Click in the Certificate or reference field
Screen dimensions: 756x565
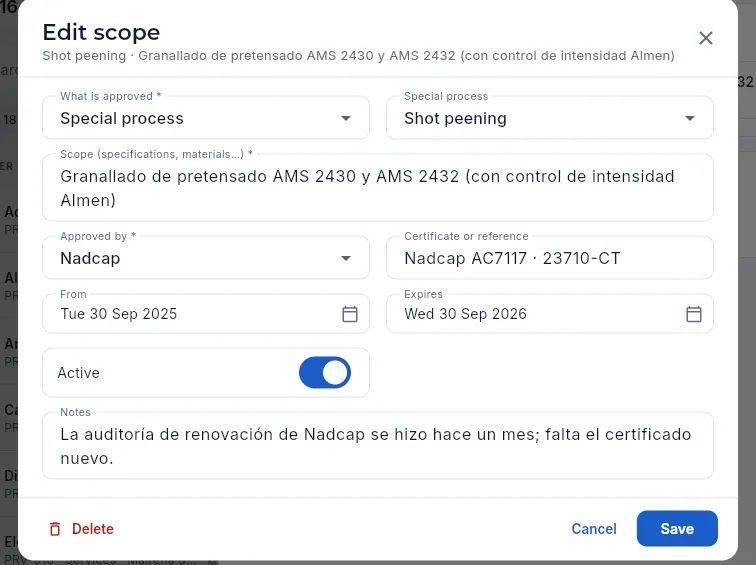coord(550,258)
